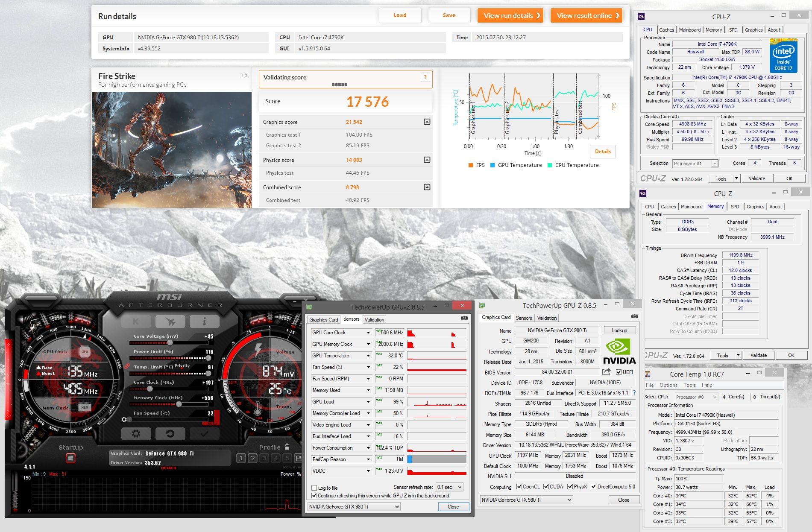
Task: Open the Options menu in Core Temp
Action: (668, 385)
